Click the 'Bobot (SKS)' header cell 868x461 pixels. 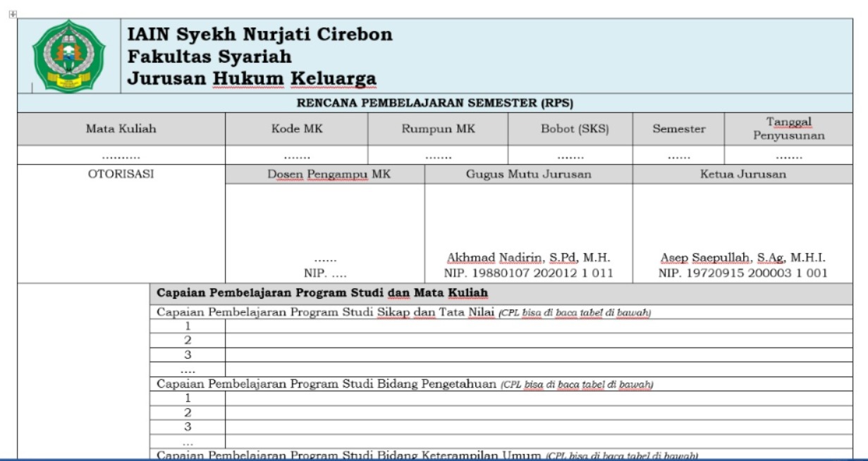click(x=570, y=129)
